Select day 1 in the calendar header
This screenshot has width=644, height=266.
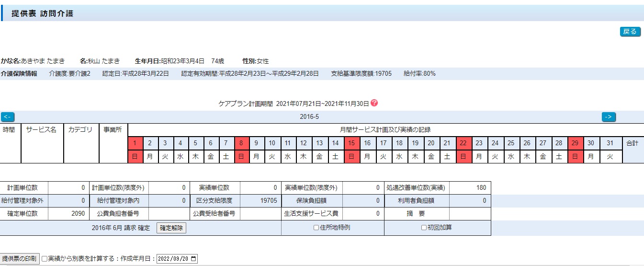pos(135,143)
